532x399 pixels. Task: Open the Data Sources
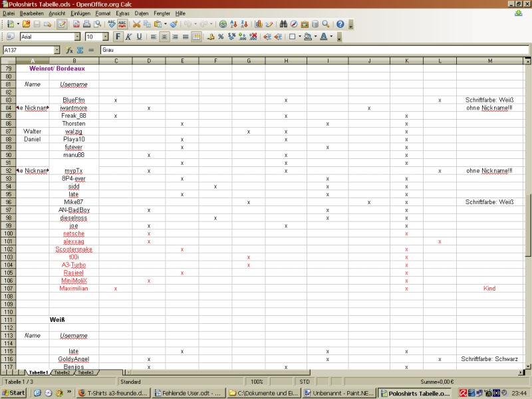[x=315, y=24]
